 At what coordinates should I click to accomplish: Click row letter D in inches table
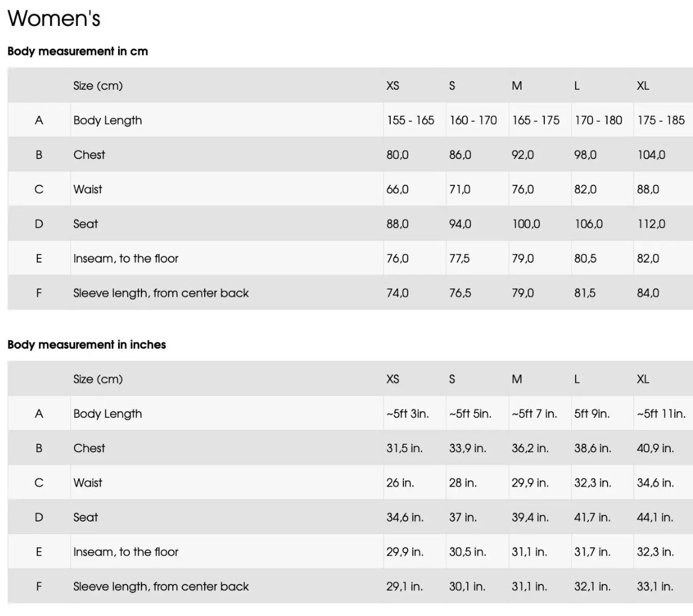tap(39, 517)
